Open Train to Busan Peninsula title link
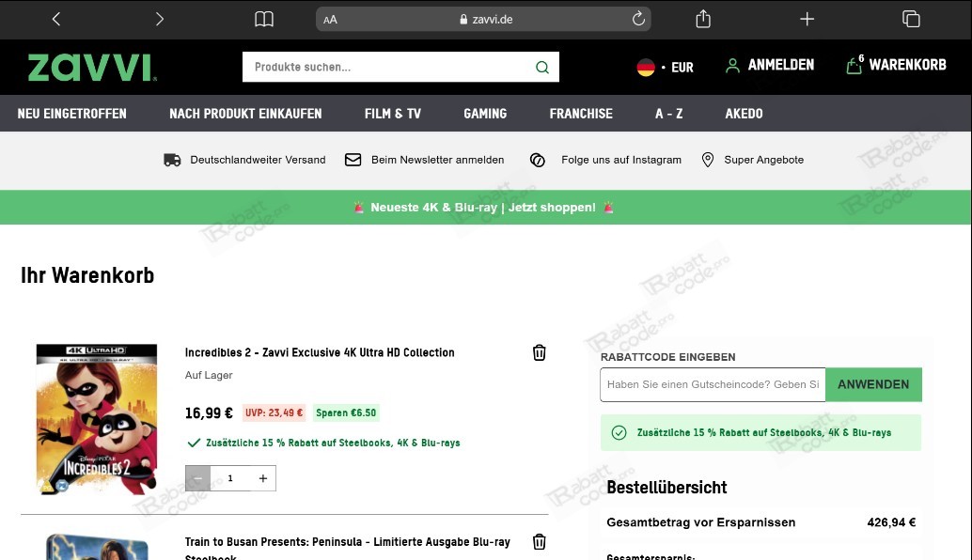972x560 pixels. (x=347, y=549)
